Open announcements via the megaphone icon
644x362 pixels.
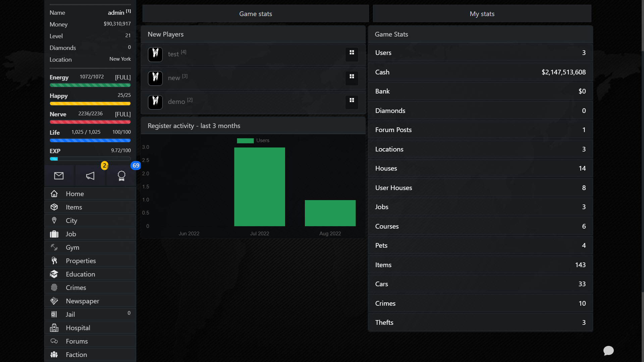tap(90, 175)
